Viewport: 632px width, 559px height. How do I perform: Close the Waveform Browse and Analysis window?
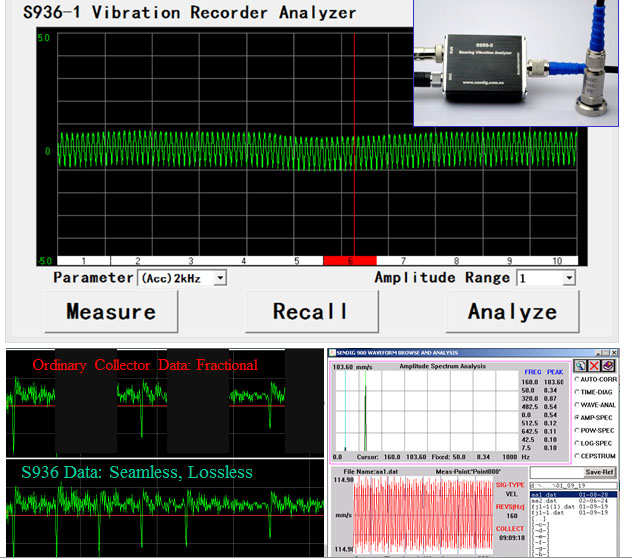point(612,354)
